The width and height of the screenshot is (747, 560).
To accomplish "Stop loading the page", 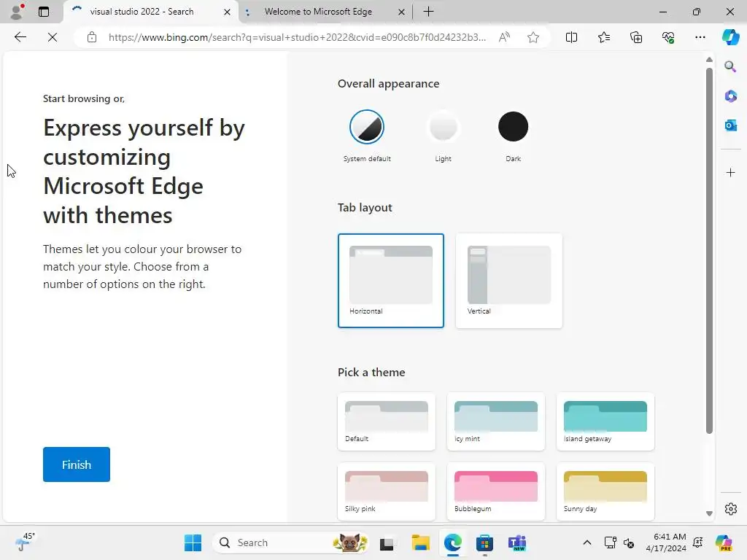I will point(53,37).
